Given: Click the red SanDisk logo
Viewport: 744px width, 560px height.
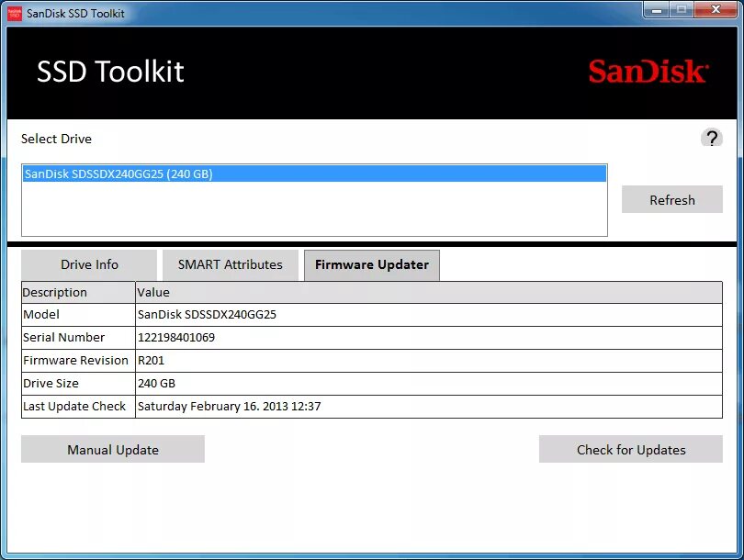Looking at the screenshot, I should [x=648, y=72].
